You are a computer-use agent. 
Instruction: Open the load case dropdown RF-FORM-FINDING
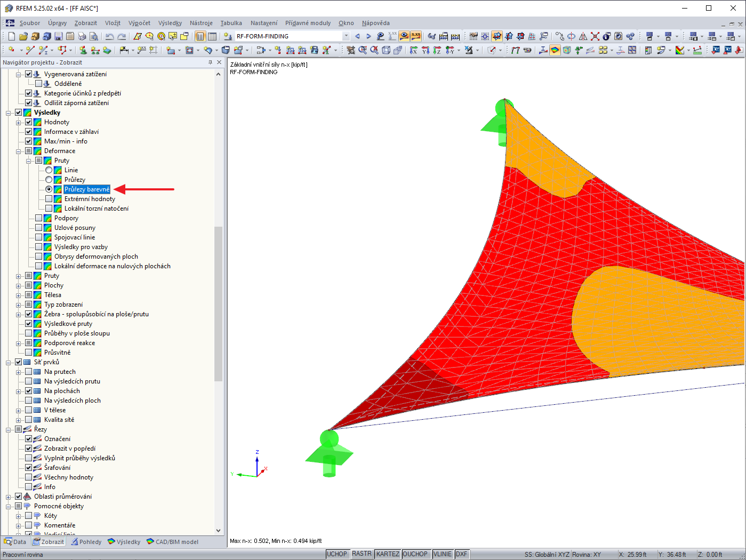click(346, 36)
